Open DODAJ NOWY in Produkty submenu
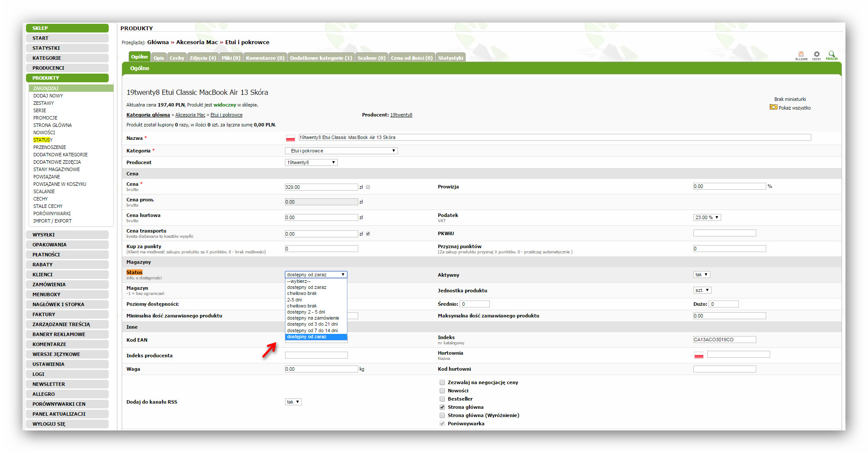This screenshot has width=868, height=453. [x=48, y=96]
